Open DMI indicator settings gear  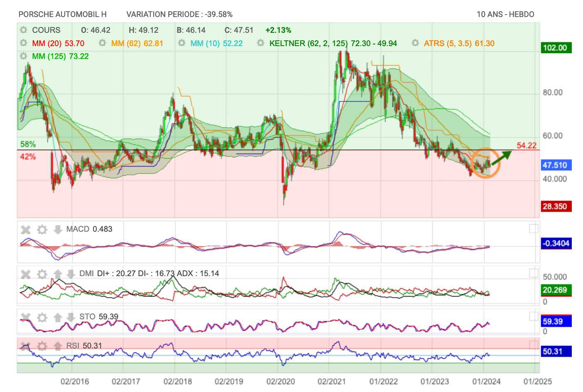pos(42,274)
